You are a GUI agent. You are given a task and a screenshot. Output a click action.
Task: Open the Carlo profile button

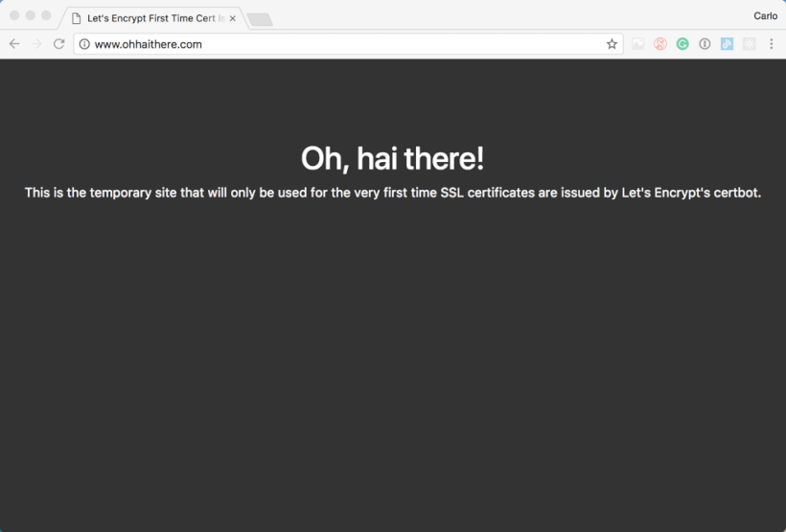[766, 16]
